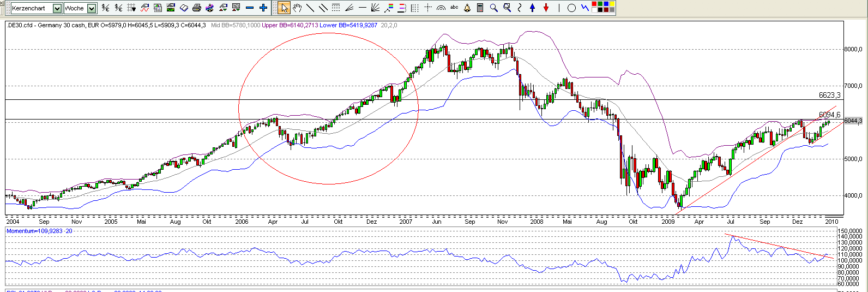The image size is (868, 292).
Task: Pick the green color swatch
Action: [600, 4]
